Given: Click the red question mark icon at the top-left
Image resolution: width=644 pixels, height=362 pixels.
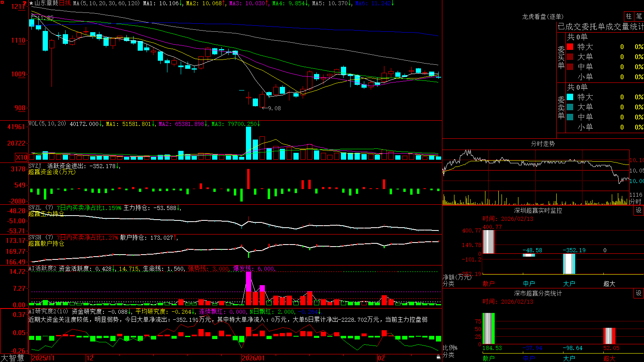Looking at the screenshot, I should click(x=25, y=3).
